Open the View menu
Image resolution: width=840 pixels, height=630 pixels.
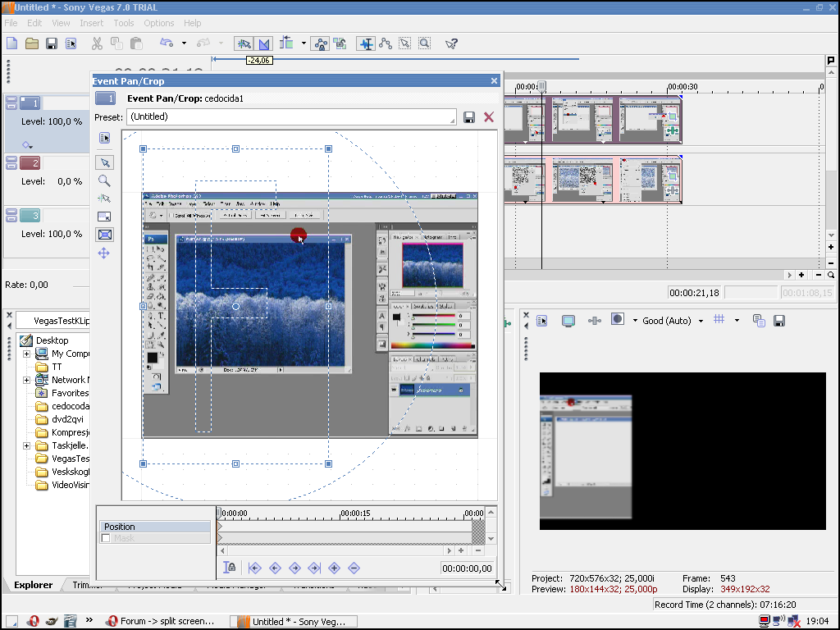pos(61,23)
